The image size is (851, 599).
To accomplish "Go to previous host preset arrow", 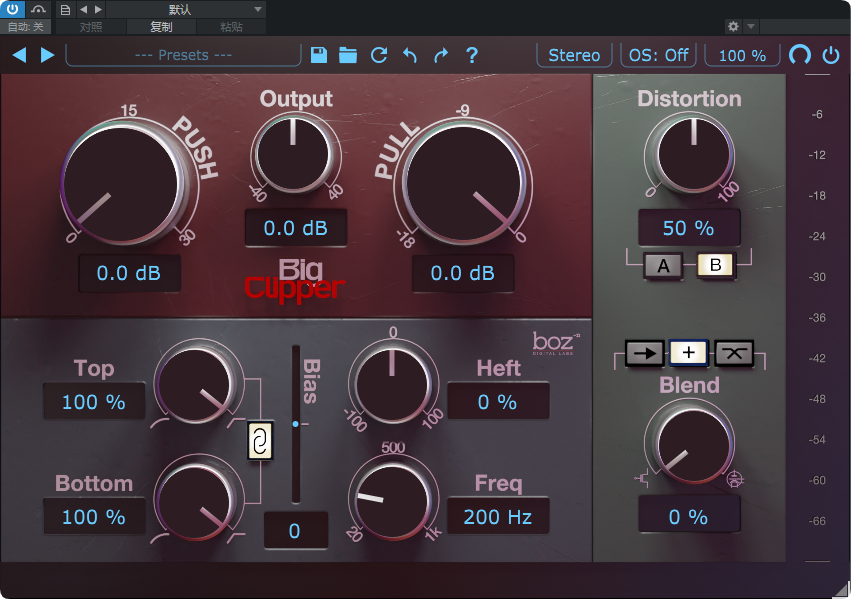I will pyautogui.click(x=83, y=9).
